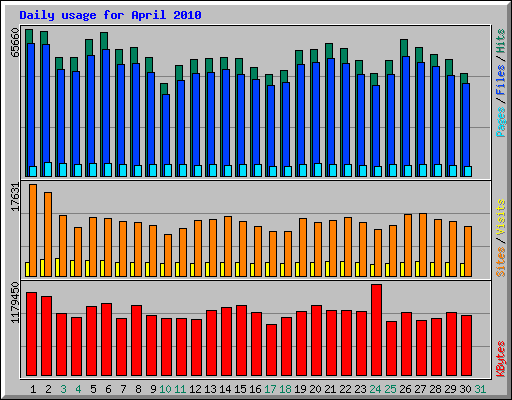
Task: Select the orange Visits bar for day 10
Action: tap(168, 255)
